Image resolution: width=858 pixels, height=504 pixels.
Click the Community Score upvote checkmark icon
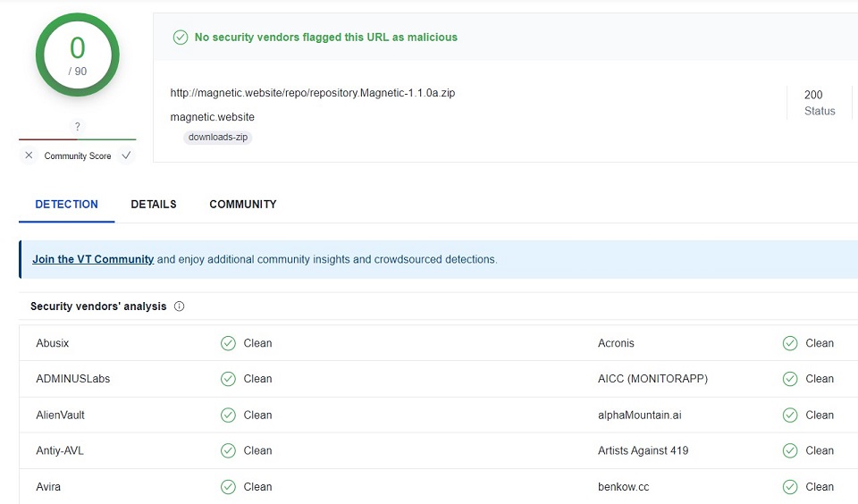[x=126, y=155]
